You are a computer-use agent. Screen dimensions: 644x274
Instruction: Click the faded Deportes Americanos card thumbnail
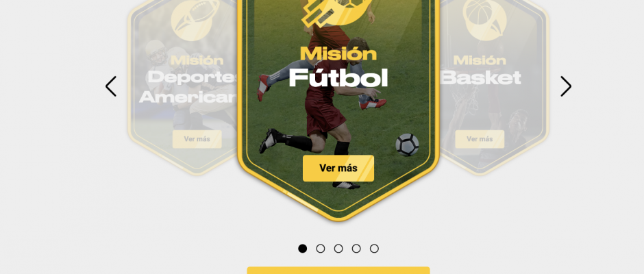[183, 86]
